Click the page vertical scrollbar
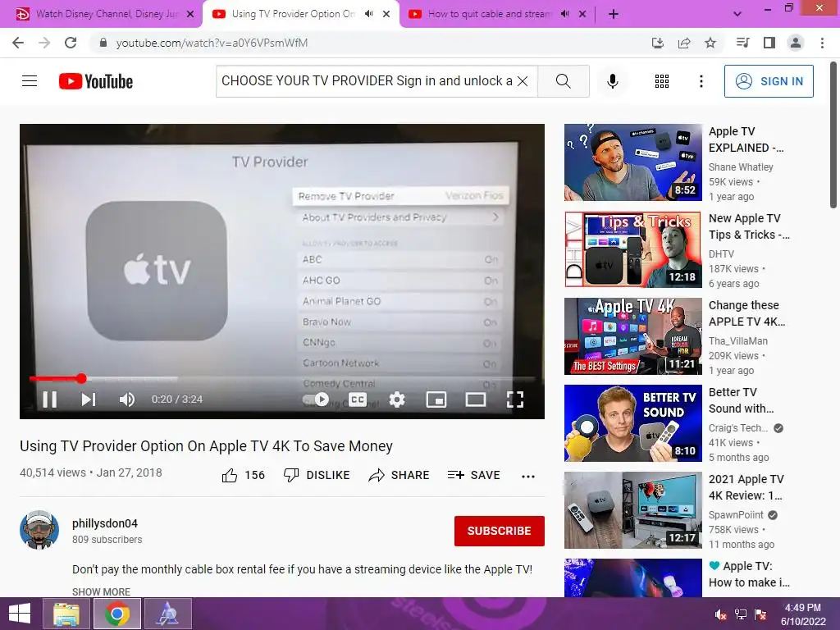Screen dimensions: 840x630 coord(833,135)
